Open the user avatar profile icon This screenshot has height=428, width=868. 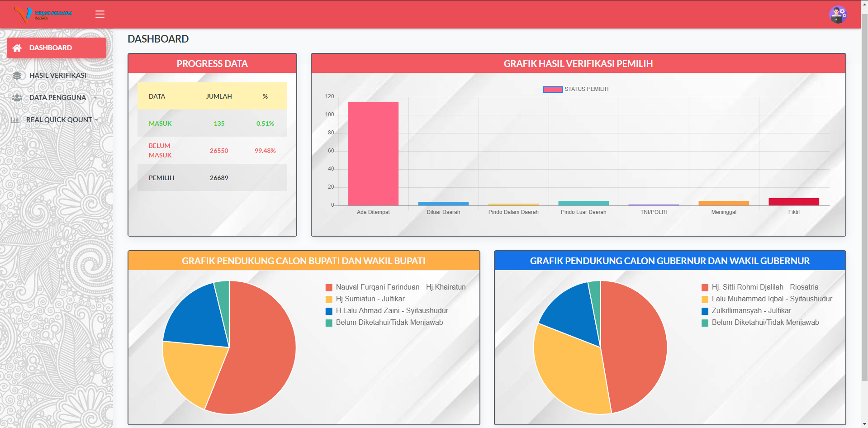[838, 14]
